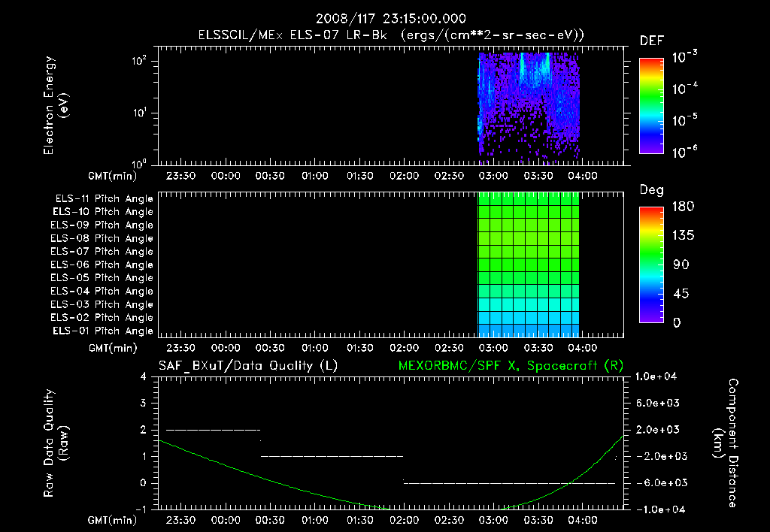
Task: Click the 1.0e+04 tick on the distance axis
Action: click(x=656, y=377)
